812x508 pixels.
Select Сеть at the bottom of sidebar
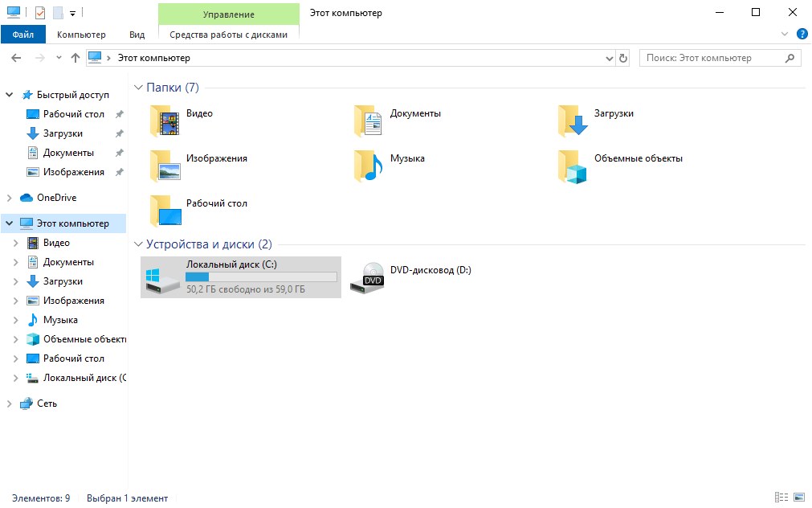click(x=46, y=403)
